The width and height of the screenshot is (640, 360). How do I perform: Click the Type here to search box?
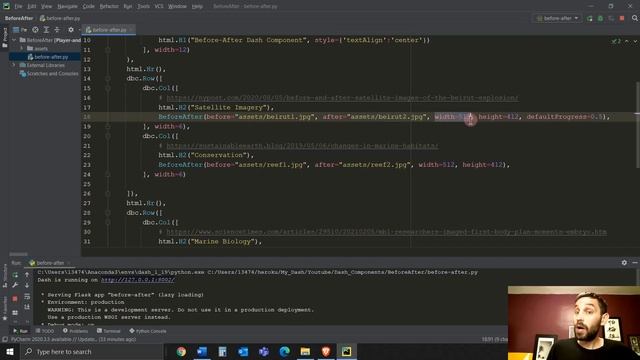click(x=91, y=351)
